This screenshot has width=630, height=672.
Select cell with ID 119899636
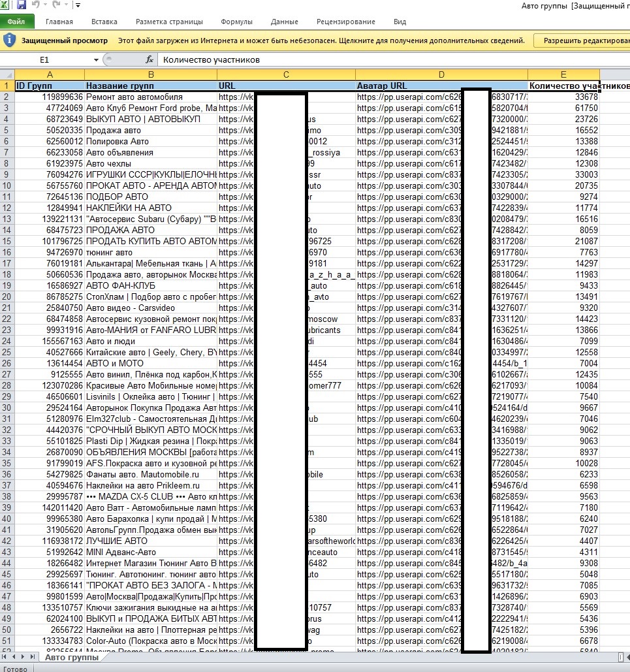point(49,97)
